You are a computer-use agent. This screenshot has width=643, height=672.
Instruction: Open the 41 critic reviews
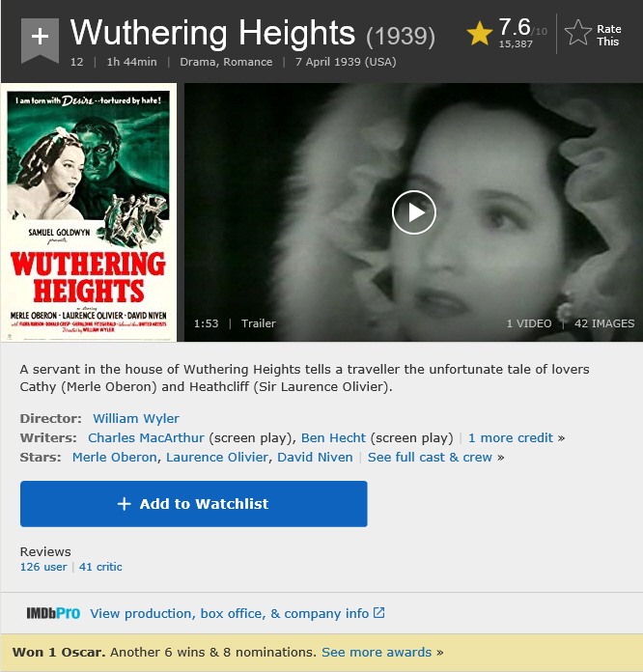(100, 567)
